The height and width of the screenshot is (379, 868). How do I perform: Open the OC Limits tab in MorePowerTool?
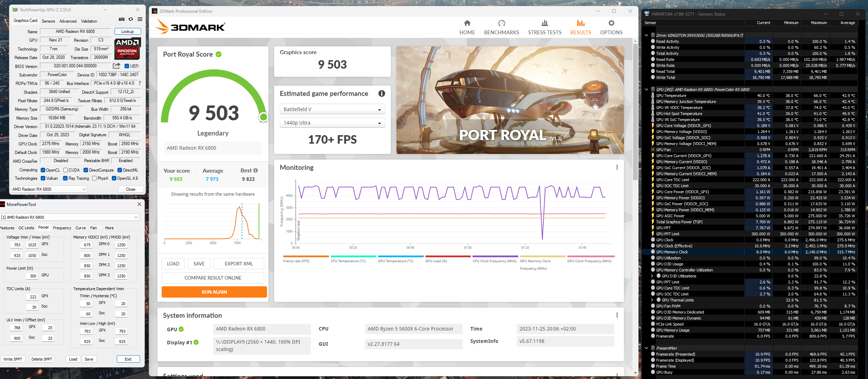click(26, 228)
